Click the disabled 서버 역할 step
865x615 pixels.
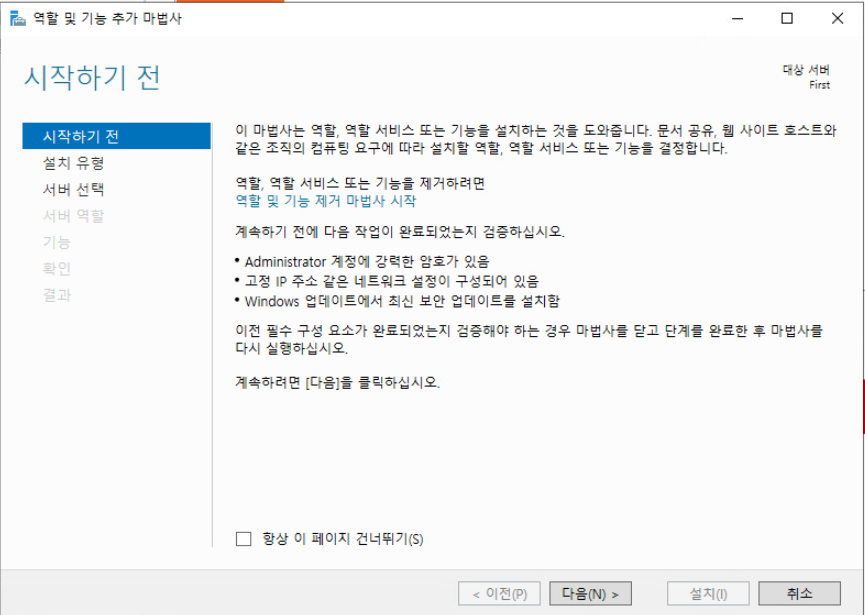73,216
